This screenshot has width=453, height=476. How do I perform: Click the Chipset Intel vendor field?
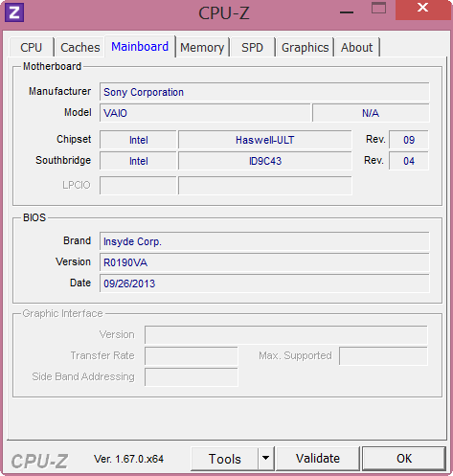pyautogui.click(x=138, y=140)
